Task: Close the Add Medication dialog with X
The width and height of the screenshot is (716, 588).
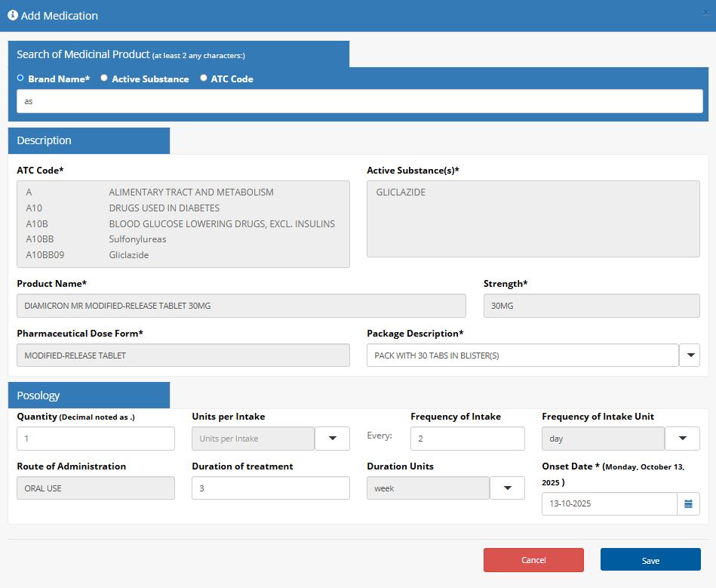Action: pos(705,12)
